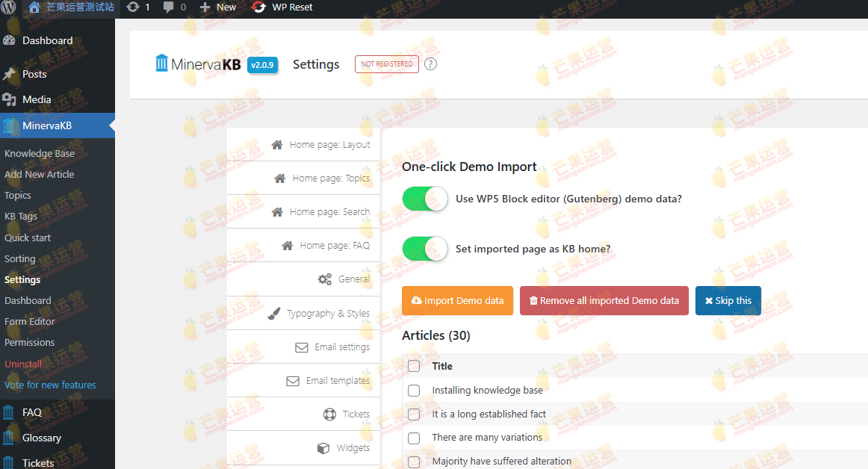Click the MinervaKB sidebar menu icon
Viewport: 868px width, 469px height.
[x=9, y=125]
